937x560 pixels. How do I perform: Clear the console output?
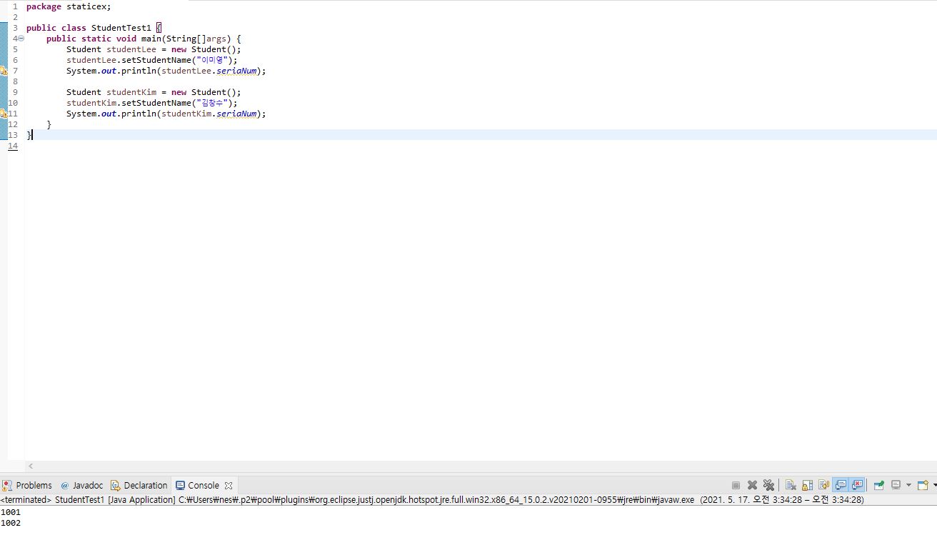coord(791,485)
